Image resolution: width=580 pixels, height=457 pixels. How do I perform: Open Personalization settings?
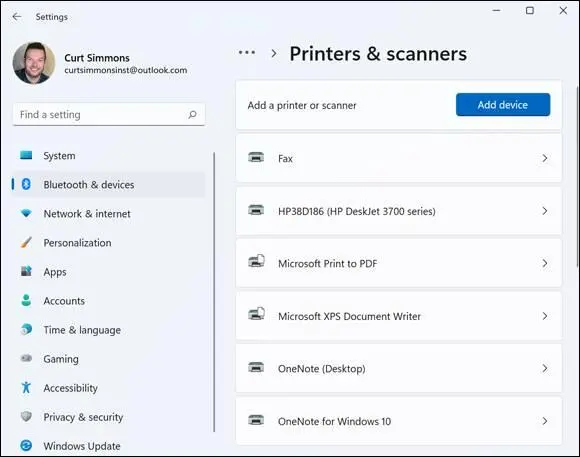[108, 242]
